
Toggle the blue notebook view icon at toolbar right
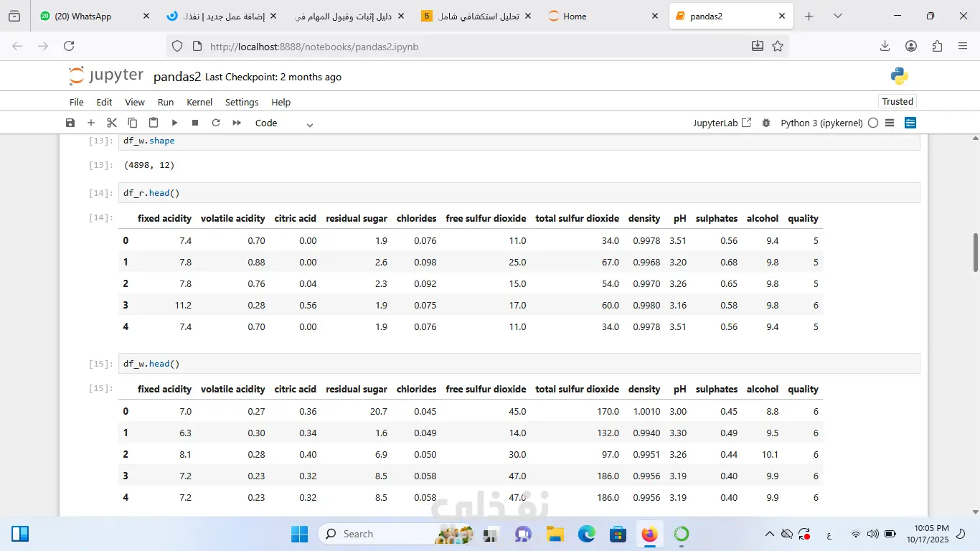(910, 123)
